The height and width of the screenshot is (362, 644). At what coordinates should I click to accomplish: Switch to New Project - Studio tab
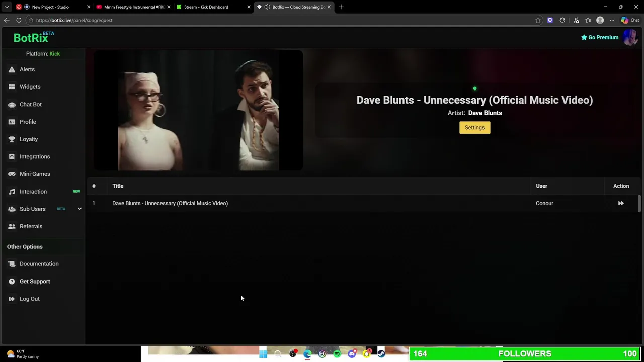(x=50, y=7)
